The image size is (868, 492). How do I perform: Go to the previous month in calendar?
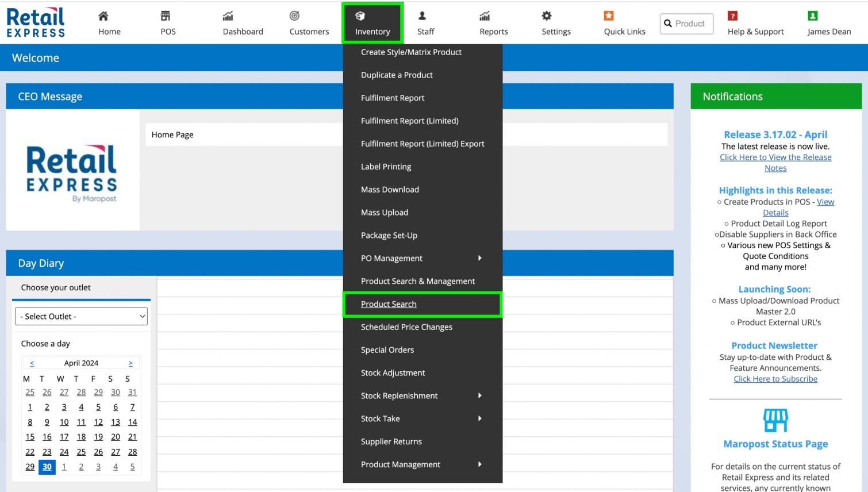point(32,363)
